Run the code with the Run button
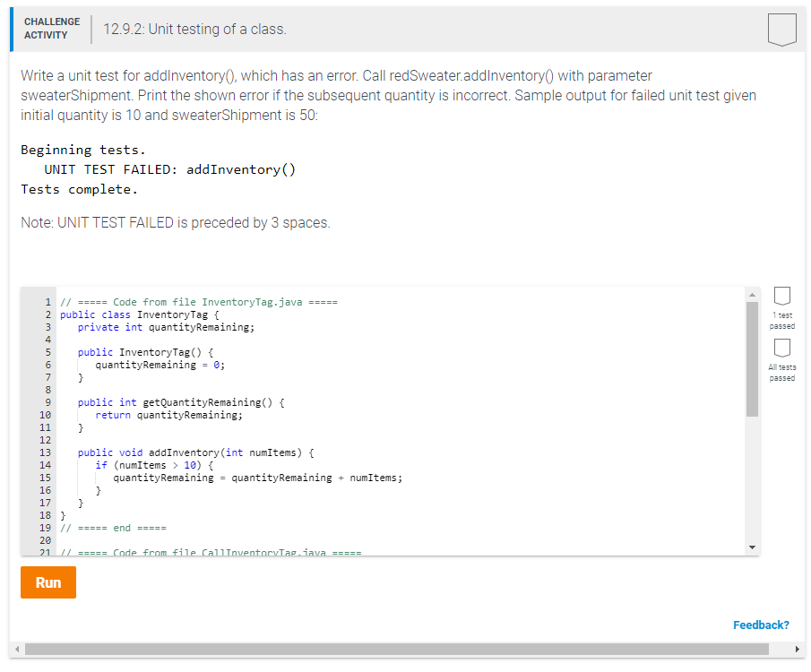811x672 pixels. click(48, 582)
